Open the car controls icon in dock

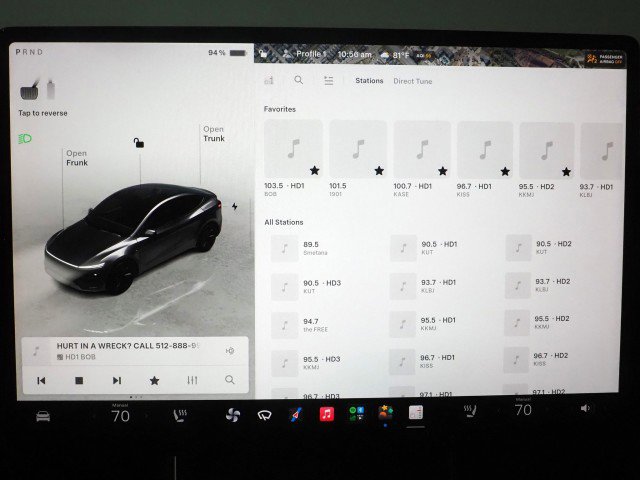43,416
